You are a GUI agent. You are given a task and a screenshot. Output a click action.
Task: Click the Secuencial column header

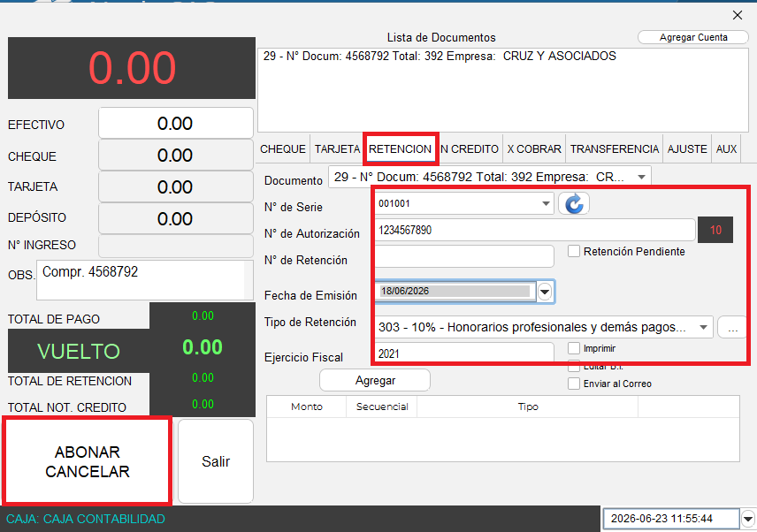[x=382, y=407]
